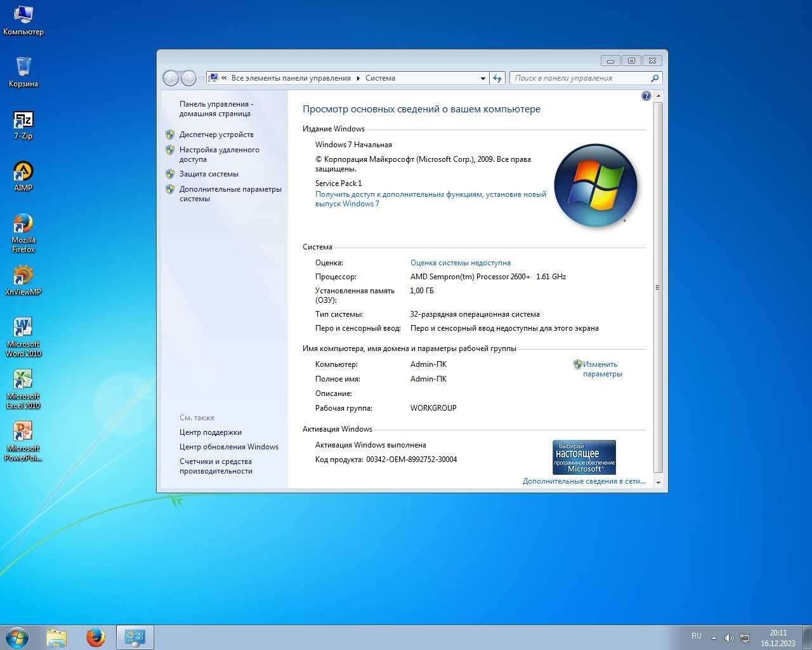This screenshot has height=650, width=812.
Task: Open Дополнительные параметры системы link
Action: click(230, 194)
